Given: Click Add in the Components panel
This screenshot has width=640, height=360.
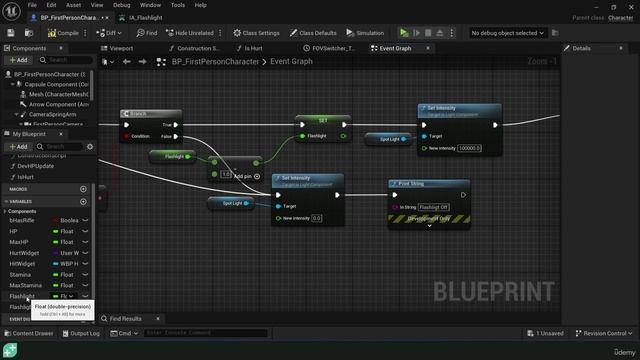Looking at the screenshot, I should click(x=18, y=60).
